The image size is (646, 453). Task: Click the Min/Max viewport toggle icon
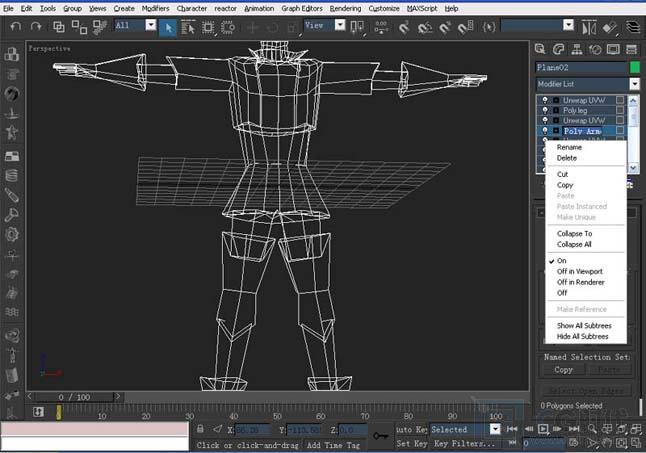point(636,443)
